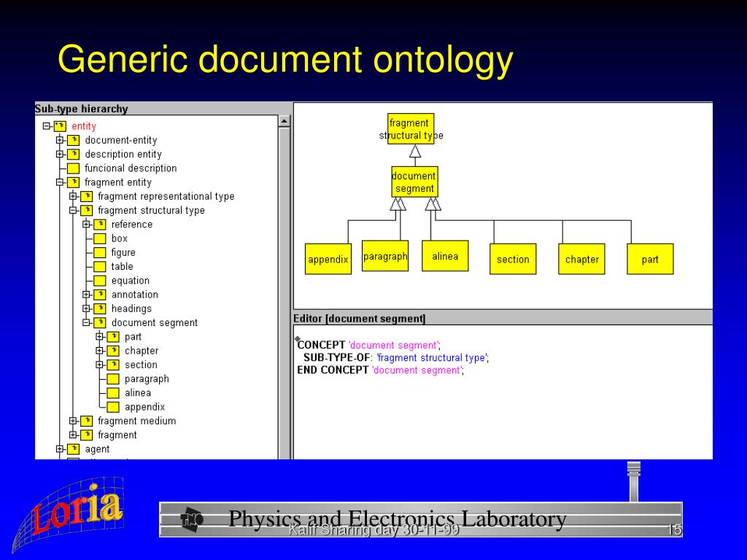This screenshot has height=560, width=747.
Task: Select 'table' tree label
Action: coord(123,267)
